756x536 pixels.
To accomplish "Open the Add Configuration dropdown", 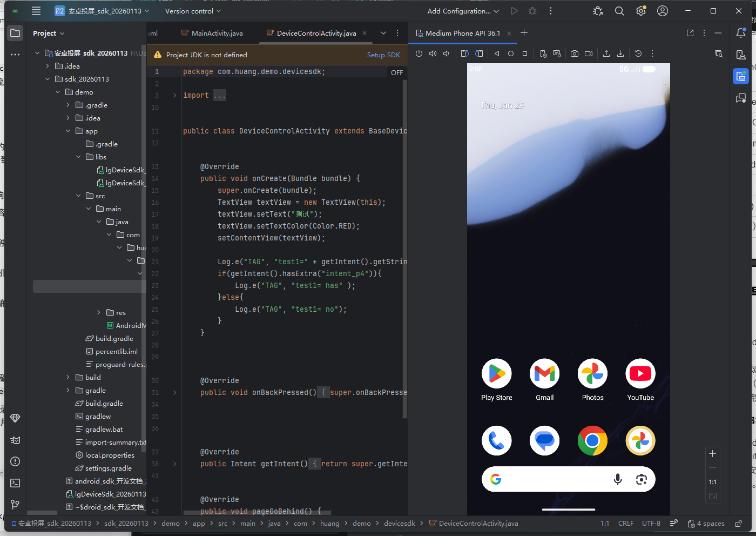I will tap(463, 11).
